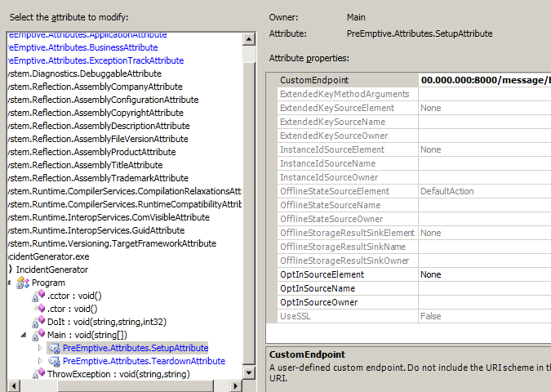Click the OptInSourceName value cell
This screenshot has height=392, width=551.
tap(485, 288)
